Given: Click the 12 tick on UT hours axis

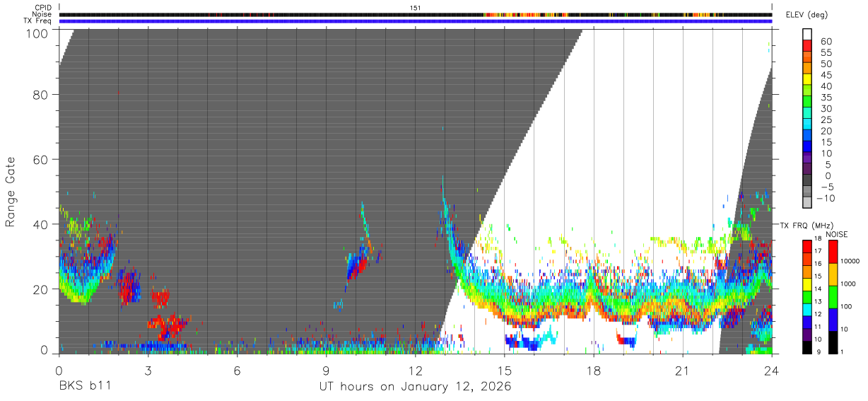Looking at the screenshot, I should pyautogui.click(x=416, y=371).
